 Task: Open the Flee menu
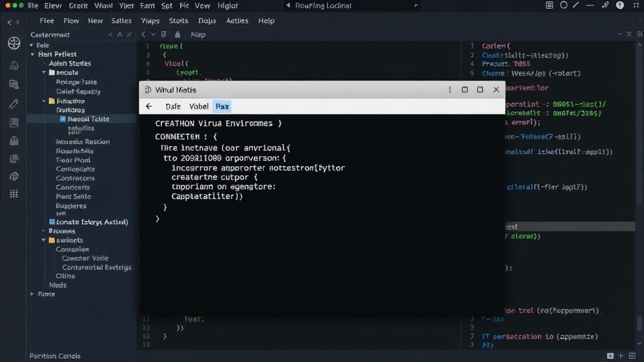click(x=47, y=21)
